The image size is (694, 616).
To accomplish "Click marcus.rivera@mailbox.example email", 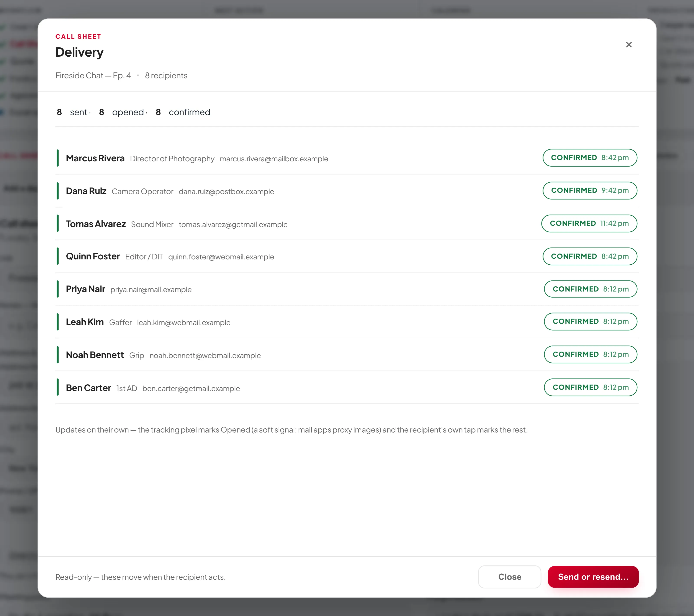I will [274, 159].
